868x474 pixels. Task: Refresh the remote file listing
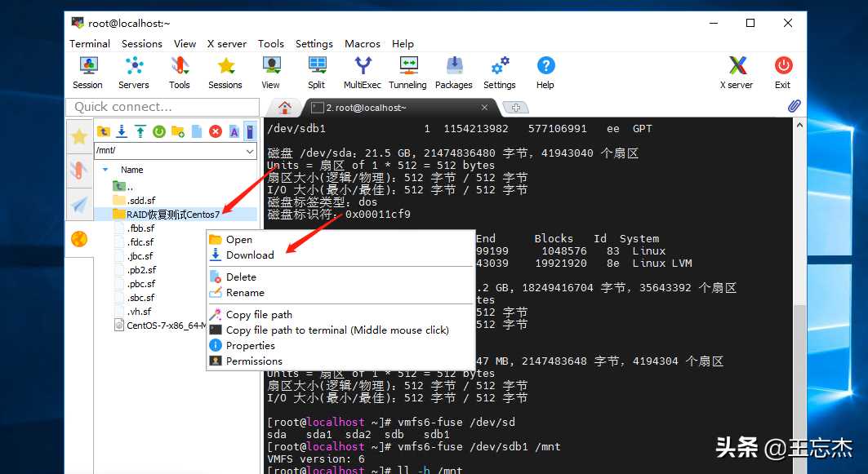pos(159,131)
